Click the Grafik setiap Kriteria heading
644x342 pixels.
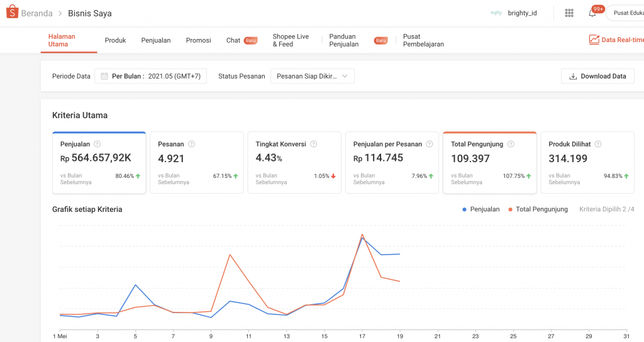87,209
